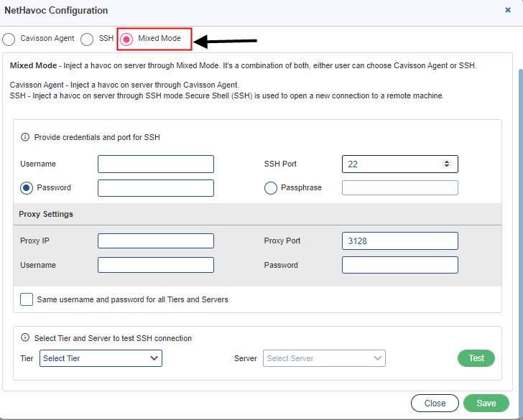Image resolution: width=523 pixels, height=420 pixels.
Task: Select the Password authentication radio button
Action: pyautogui.click(x=27, y=188)
